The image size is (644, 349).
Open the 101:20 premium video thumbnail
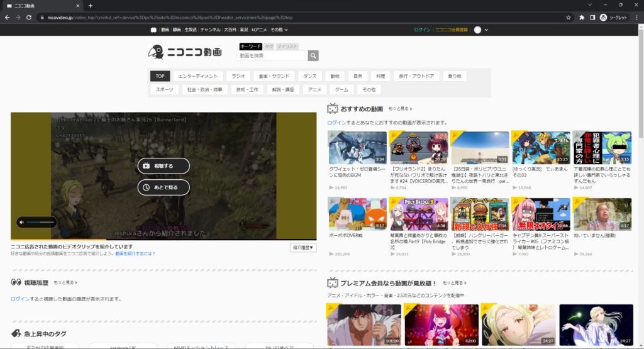click(364, 324)
